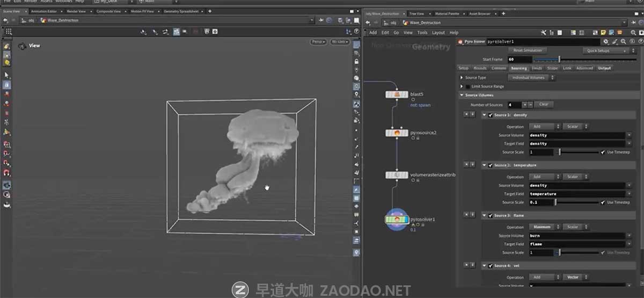
Task: Toggle Source 4 vel enable checkbox
Action: click(x=491, y=266)
